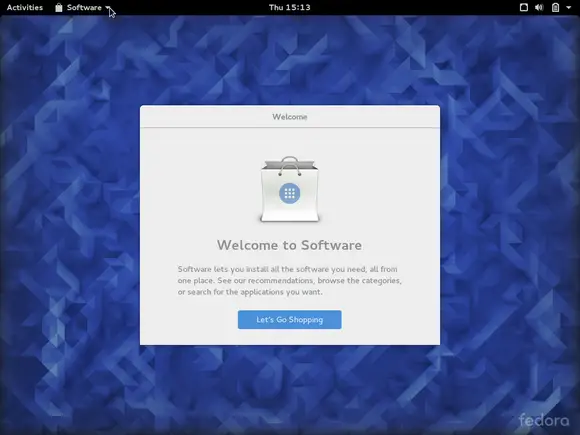This screenshot has height=435, width=580.
Task: Click the text line about searching applications
Action: click(x=250, y=292)
